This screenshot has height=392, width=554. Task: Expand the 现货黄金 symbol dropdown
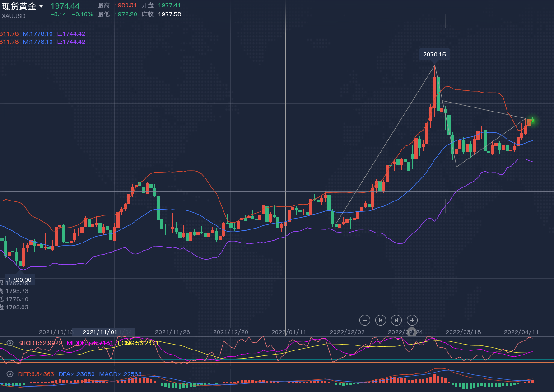pyautogui.click(x=41, y=7)
